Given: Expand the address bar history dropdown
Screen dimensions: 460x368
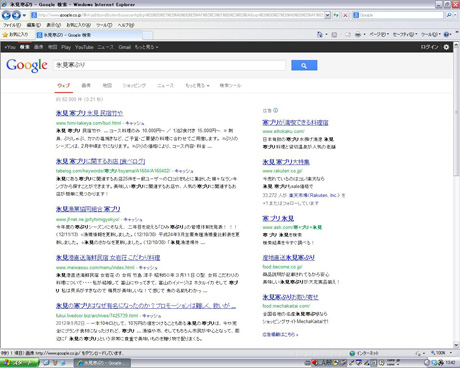Looking at the screenshot, I should click(x=327, y=15).
